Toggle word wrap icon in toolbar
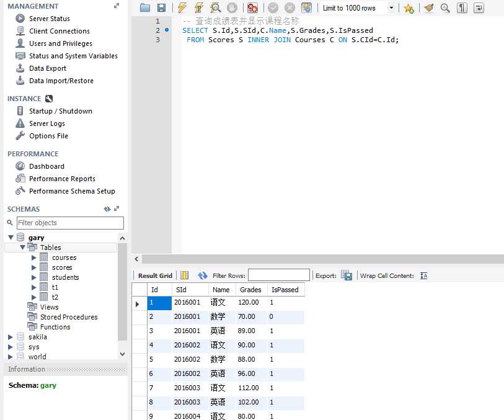Image resolution: width=504 pixels, height=420 pixels. pyautogui.click(x=479, y=7)
